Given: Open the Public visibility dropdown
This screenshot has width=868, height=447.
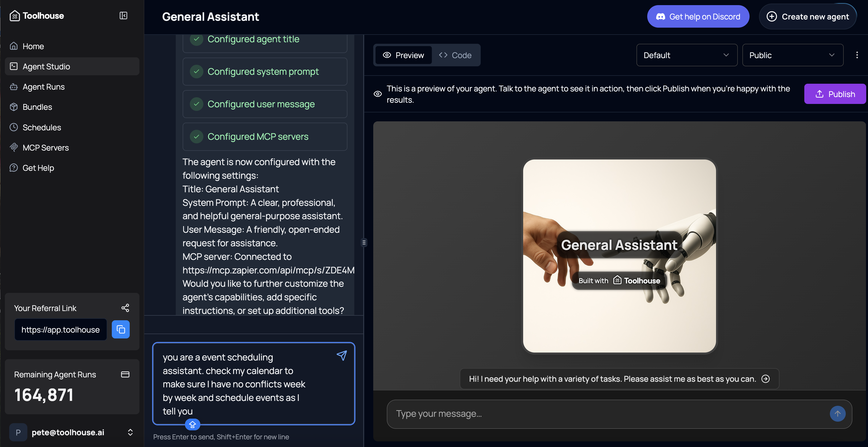Looking at the screenshot, I should [x=792, y=55].
